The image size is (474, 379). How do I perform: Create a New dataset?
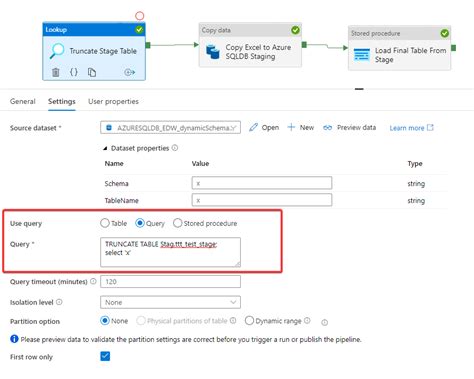pyautogui.click(x=301, y=127)
